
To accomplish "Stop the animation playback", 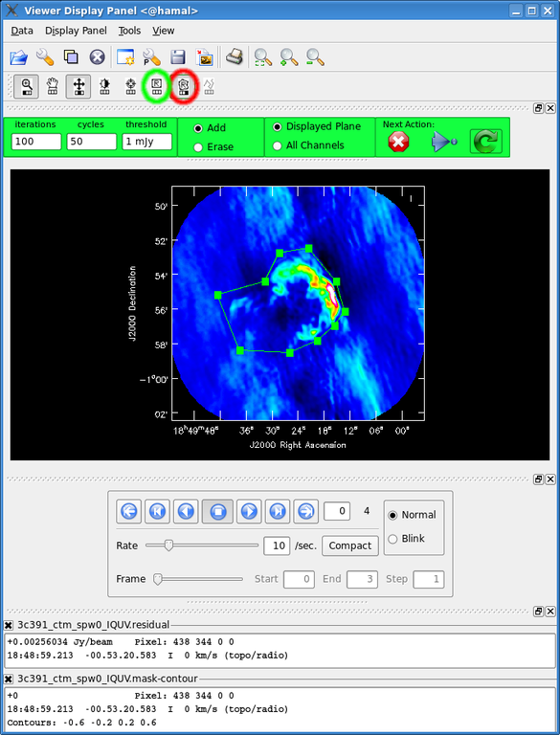I will (217, 511).
